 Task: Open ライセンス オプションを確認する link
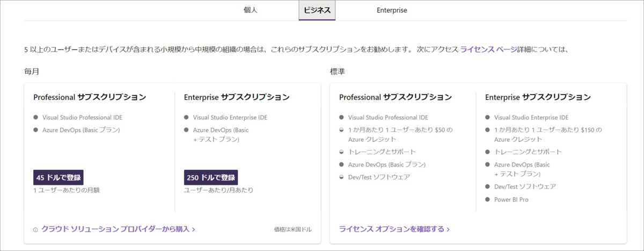[394, 229]
